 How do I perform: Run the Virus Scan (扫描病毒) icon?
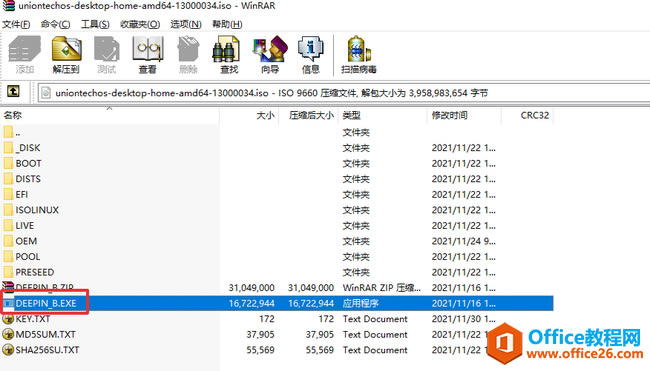click(x=359, y=55)
